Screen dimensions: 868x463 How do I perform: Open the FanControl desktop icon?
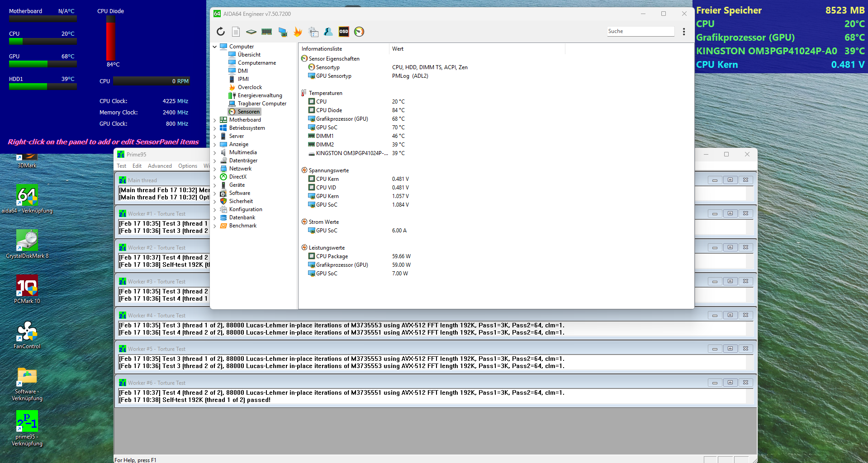[x=27, y=335]
